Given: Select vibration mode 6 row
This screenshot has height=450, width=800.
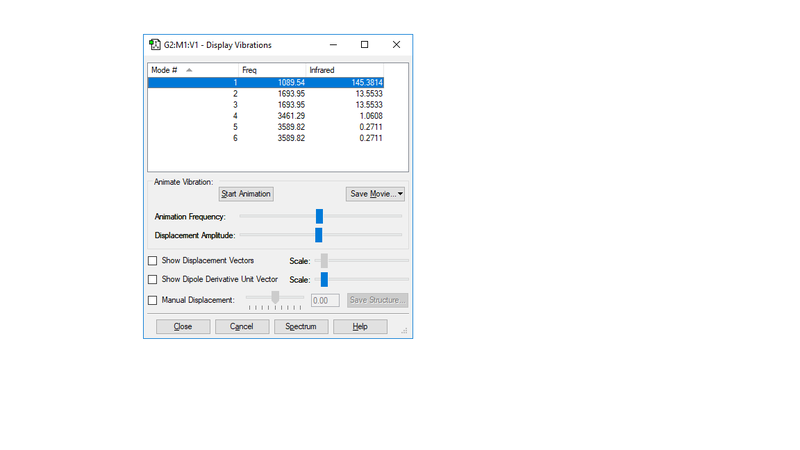Looking at the screenshot, I should (x=266, y=138).
